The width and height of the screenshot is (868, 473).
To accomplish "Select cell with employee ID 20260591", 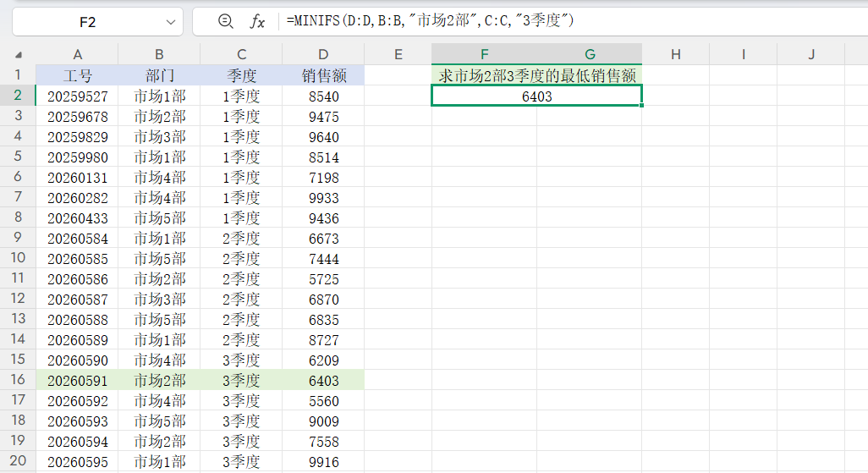I will click(77, 381).
